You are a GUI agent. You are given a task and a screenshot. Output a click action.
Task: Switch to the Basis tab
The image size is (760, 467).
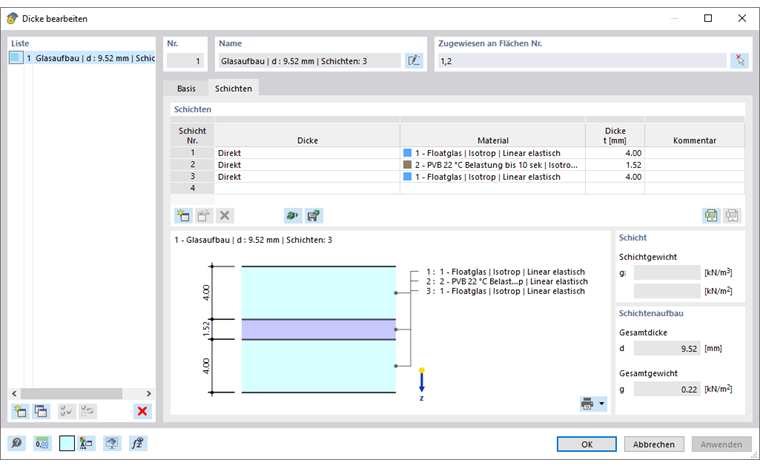186,88
